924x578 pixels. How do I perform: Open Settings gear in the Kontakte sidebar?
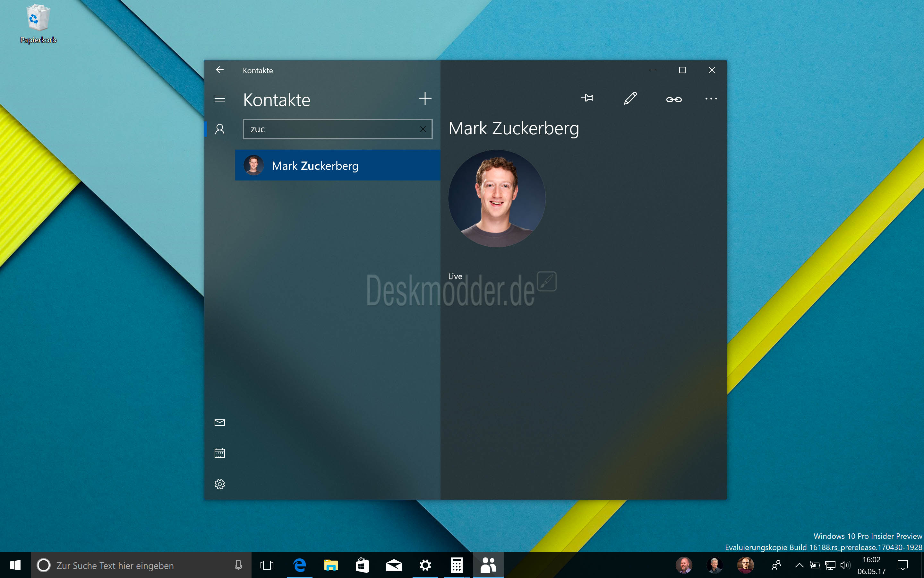point(219,484)
